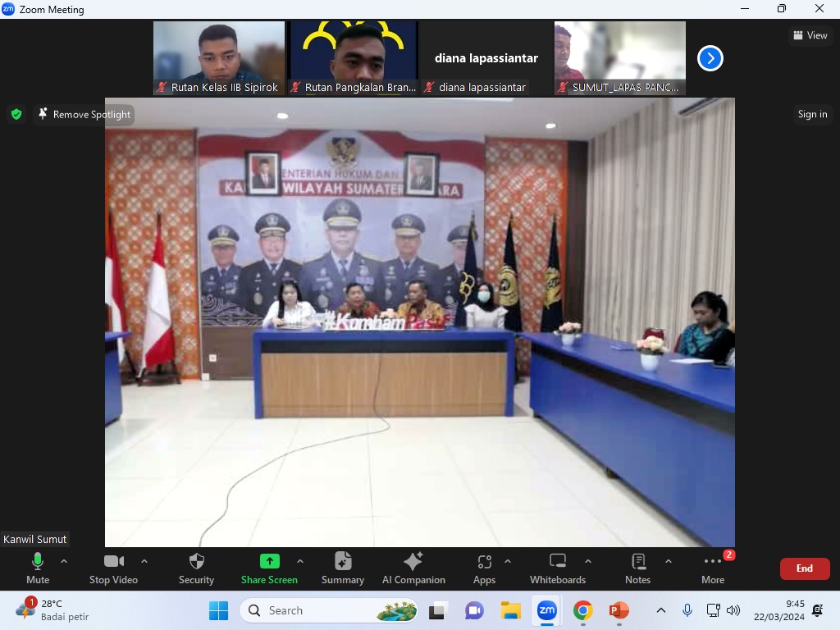Click Sign in button
Screen dimensions: 840x630
[x=812, y=115]
